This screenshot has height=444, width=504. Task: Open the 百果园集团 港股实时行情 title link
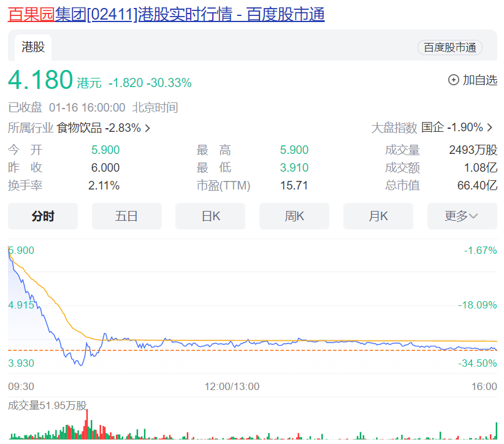[x=166, y=14]
